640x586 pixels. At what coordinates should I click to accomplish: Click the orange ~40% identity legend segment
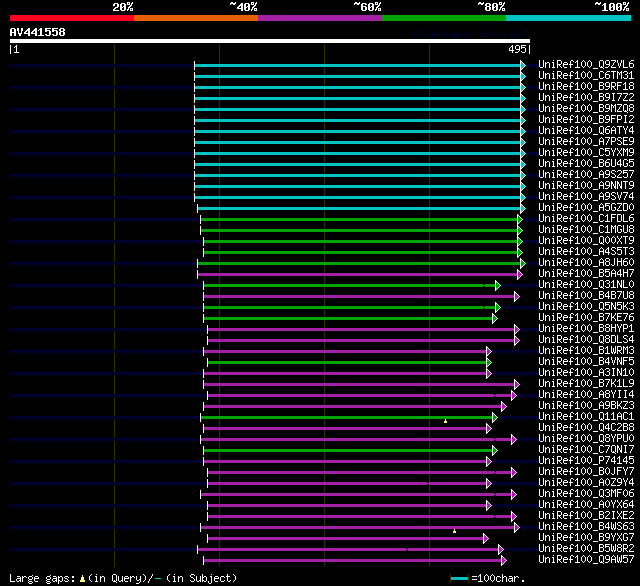196,18
